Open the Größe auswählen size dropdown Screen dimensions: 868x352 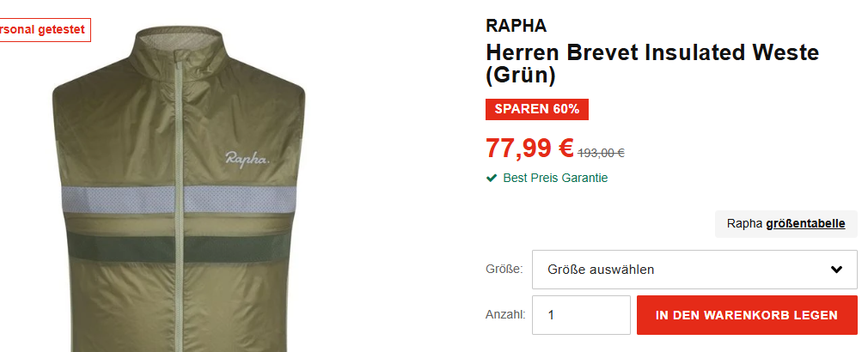pos(694,270)
